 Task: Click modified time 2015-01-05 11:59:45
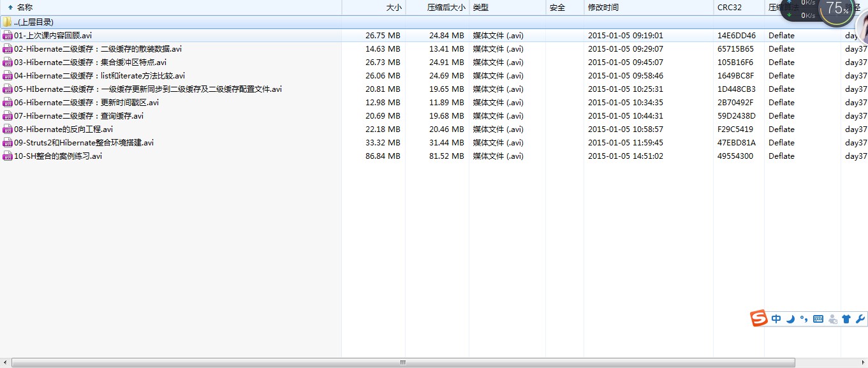pyautogui.click(x=626, y=143)
